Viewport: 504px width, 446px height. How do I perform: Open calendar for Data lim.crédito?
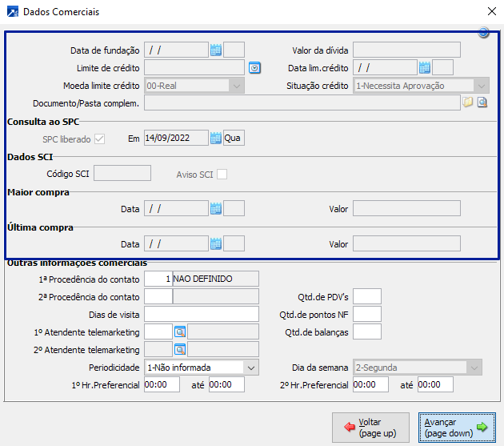tap(425, 67)
